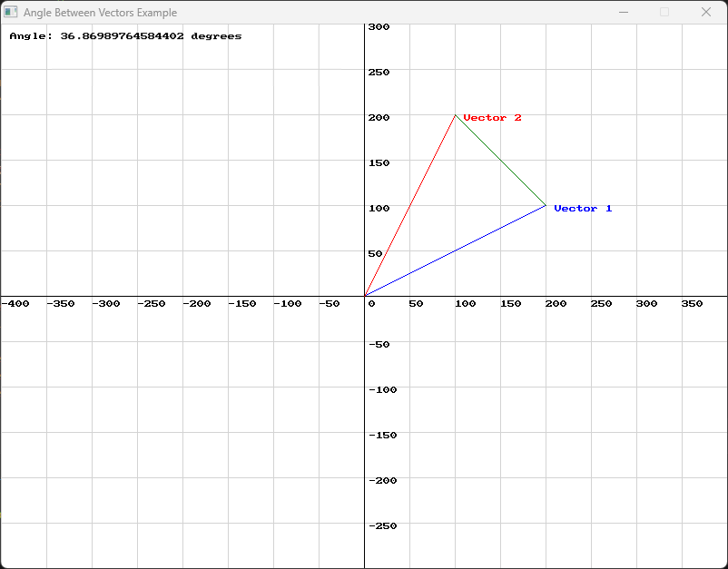728x569 pixels.
Task: Click the 50 tick label on the x-axis
Action: click(416, 304)
